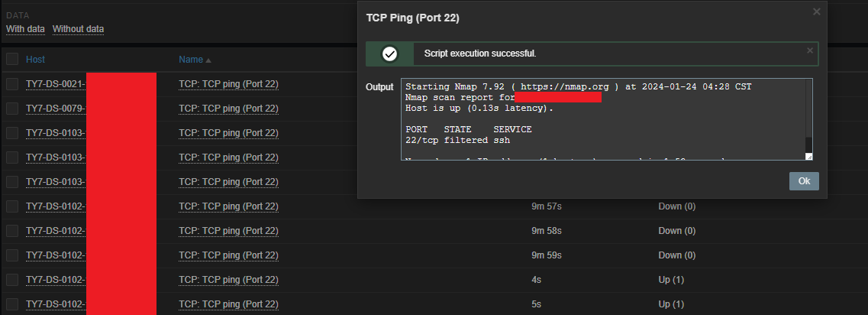Sort the table by Name column
The image size is (868, 315).
tap(191, 60)
